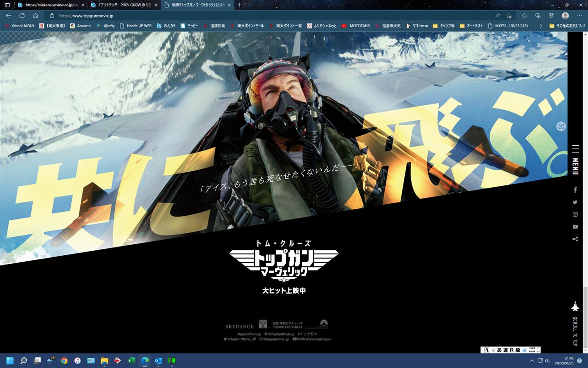The height and width of the screenshot is (368, 588).
Task: Open the よりそうeねっと bookmark
Action: [322, 26]
